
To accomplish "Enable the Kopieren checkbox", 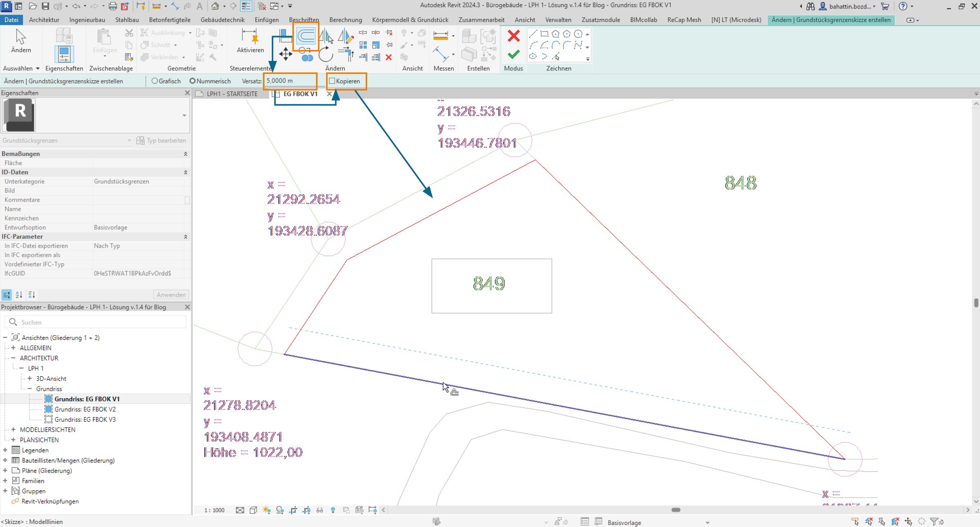I will [332, 81].
